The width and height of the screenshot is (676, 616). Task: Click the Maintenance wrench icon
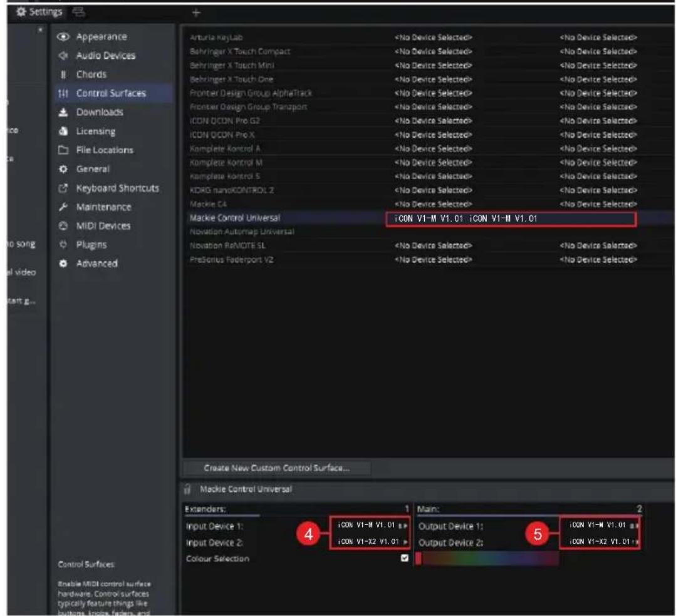click(x=63, y=207)
